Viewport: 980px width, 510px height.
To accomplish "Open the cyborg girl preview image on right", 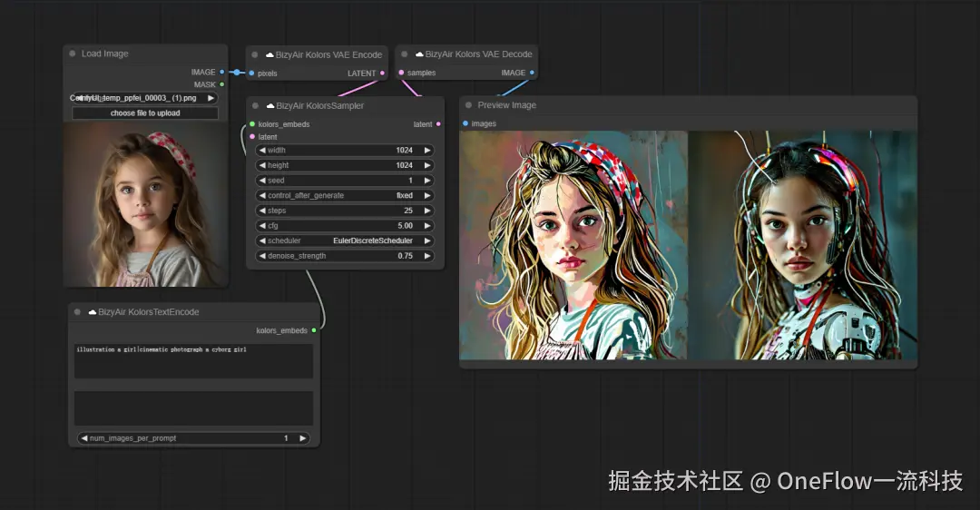I will point(803,245).
